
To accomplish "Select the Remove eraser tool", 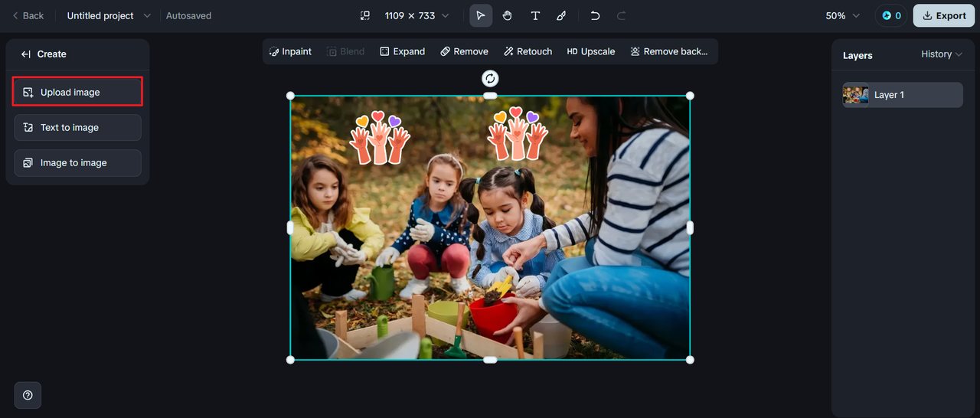I will [x=464, y=51].
